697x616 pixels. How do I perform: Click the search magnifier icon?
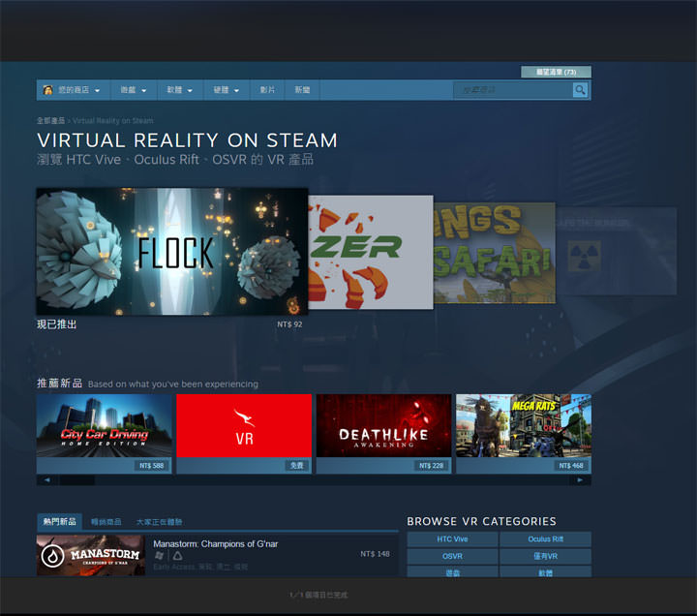click(x=580, y=90)
